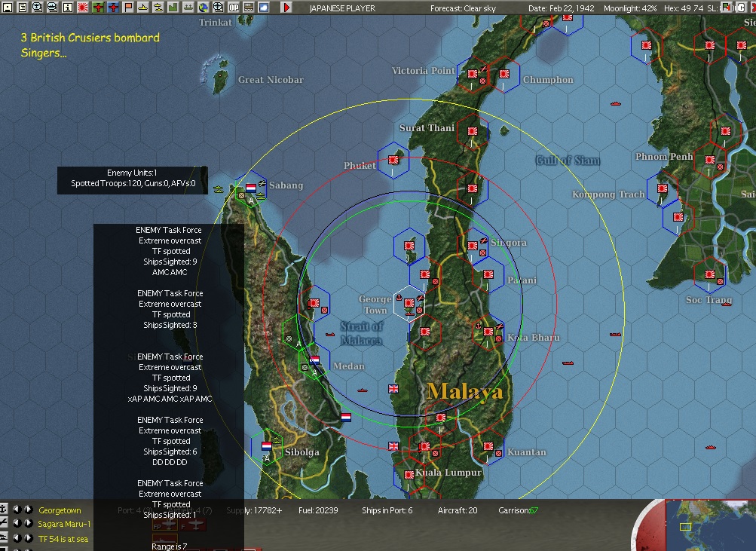Image resolution: width=756 pixels, height=551 pixels.
Task: Click the 'Moonlight: 42%' text
Action: [630, 8]
